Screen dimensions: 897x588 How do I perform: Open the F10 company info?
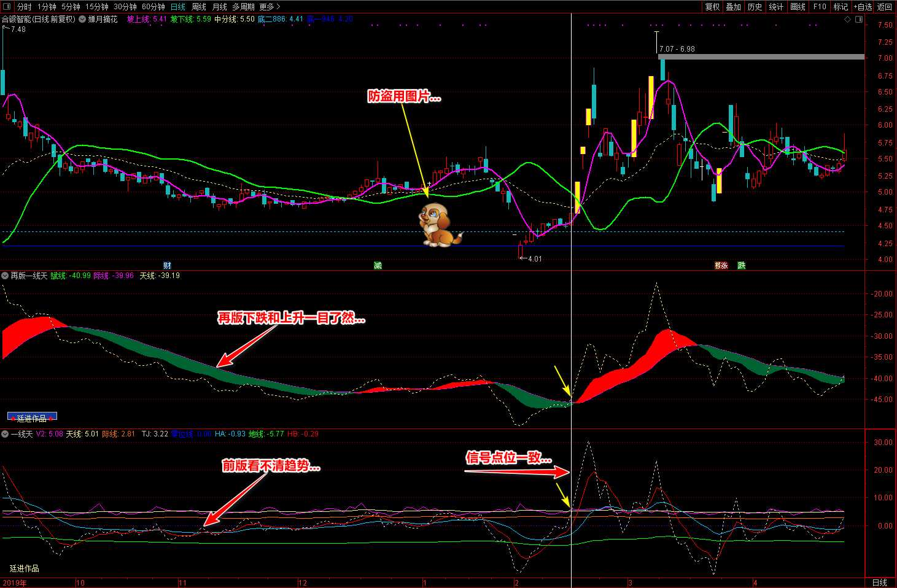click(820, 7)
